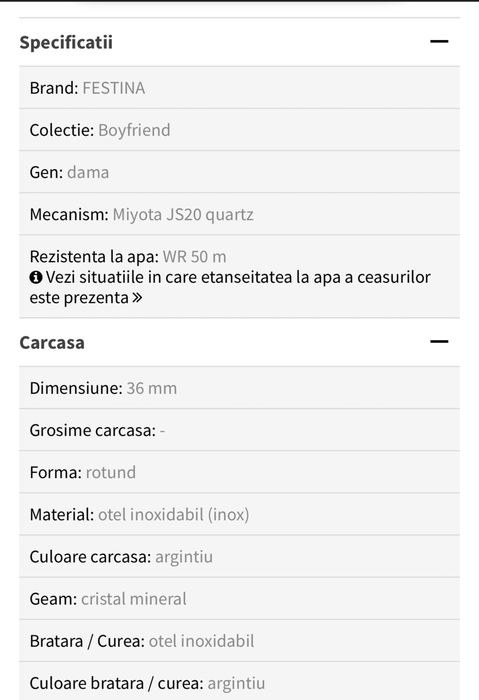Click the WR 50 m value
This screenshot has width=479, height=700.
(194, 257)
